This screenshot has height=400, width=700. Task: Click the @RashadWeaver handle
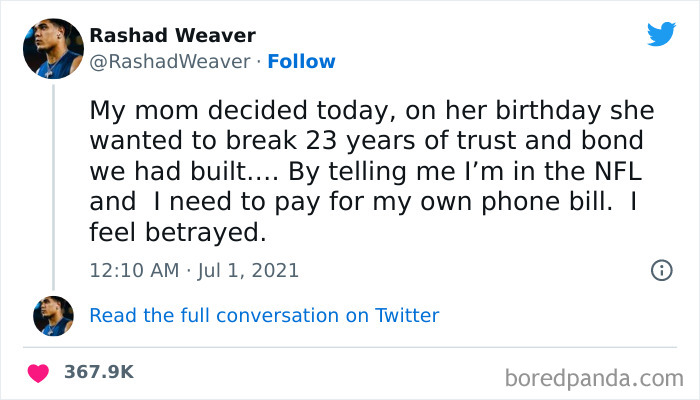[x=170, y=62]
